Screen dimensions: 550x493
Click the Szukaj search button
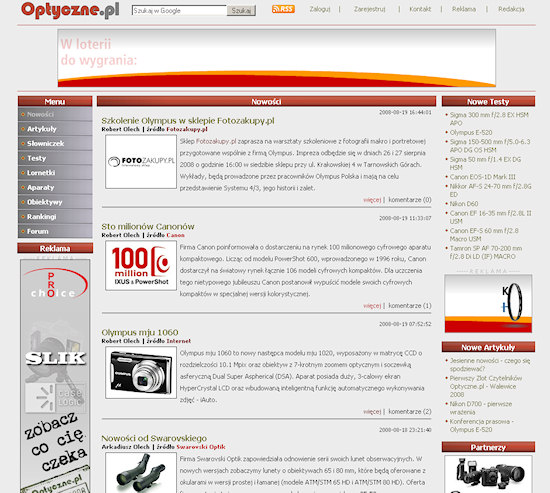point(241,11)
